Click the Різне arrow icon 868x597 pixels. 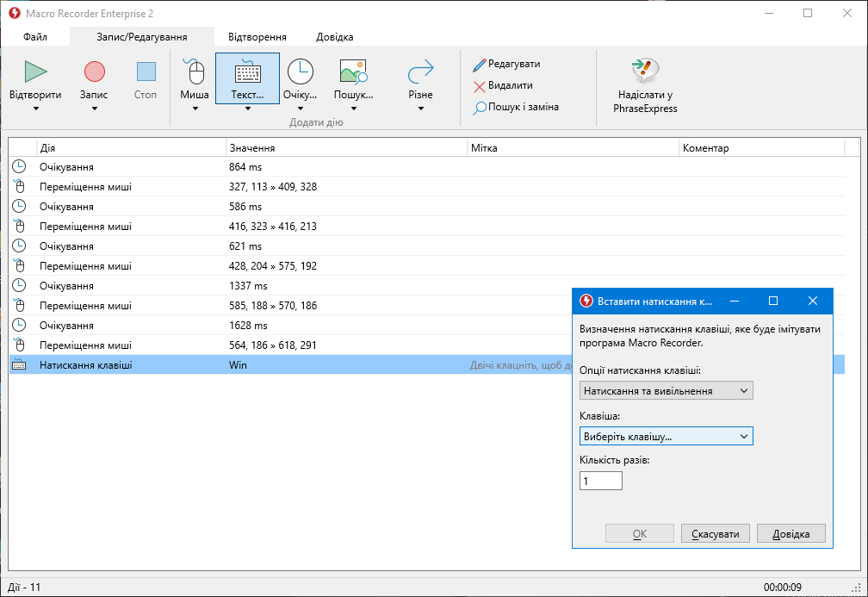(x=421, y=72)
